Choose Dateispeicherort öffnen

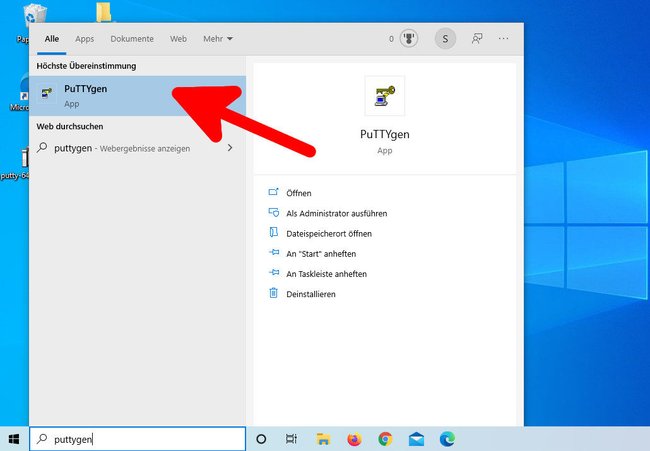(x=329, y=233)
